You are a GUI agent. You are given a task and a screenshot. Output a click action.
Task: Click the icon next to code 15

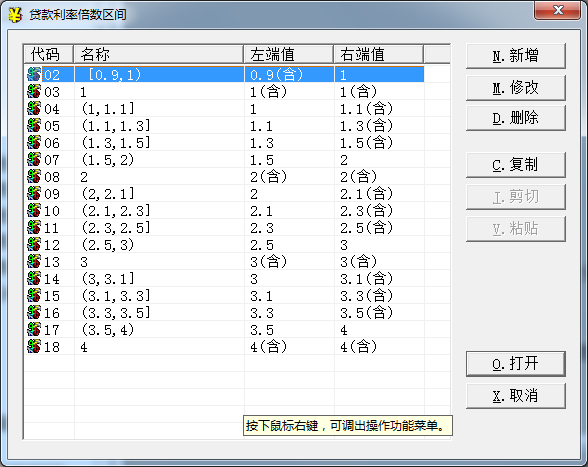pos(34,296)
